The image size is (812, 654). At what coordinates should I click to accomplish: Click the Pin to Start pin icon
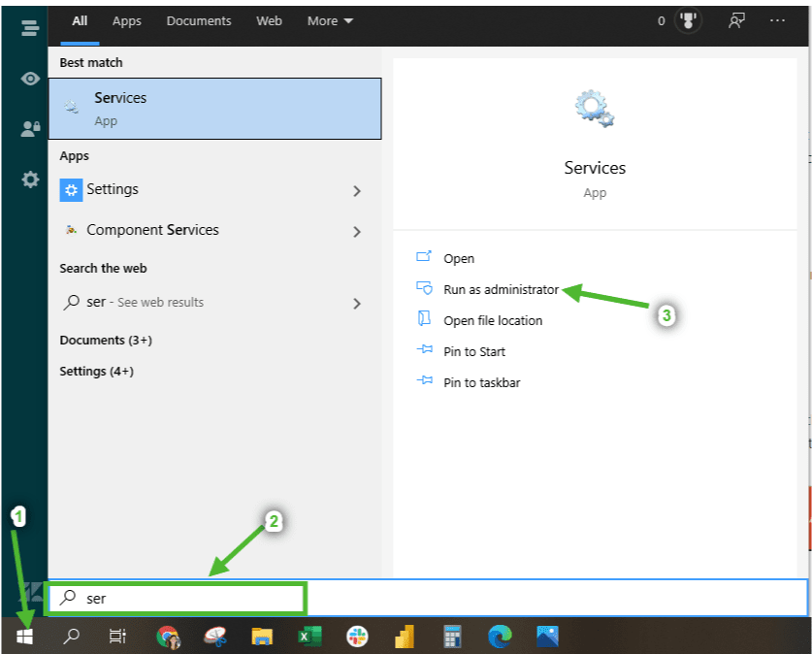coord(425,349)
